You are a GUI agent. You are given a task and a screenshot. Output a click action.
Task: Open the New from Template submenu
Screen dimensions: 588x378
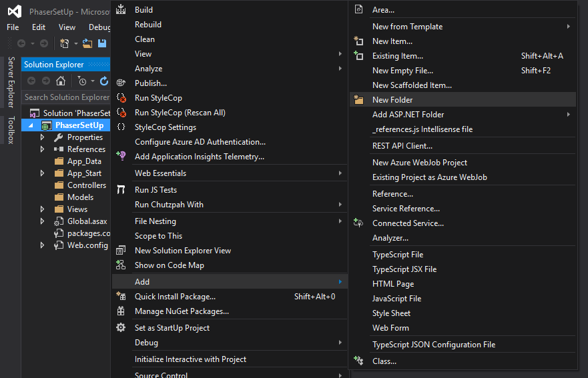pyautogui.click(x=463, y=27)
